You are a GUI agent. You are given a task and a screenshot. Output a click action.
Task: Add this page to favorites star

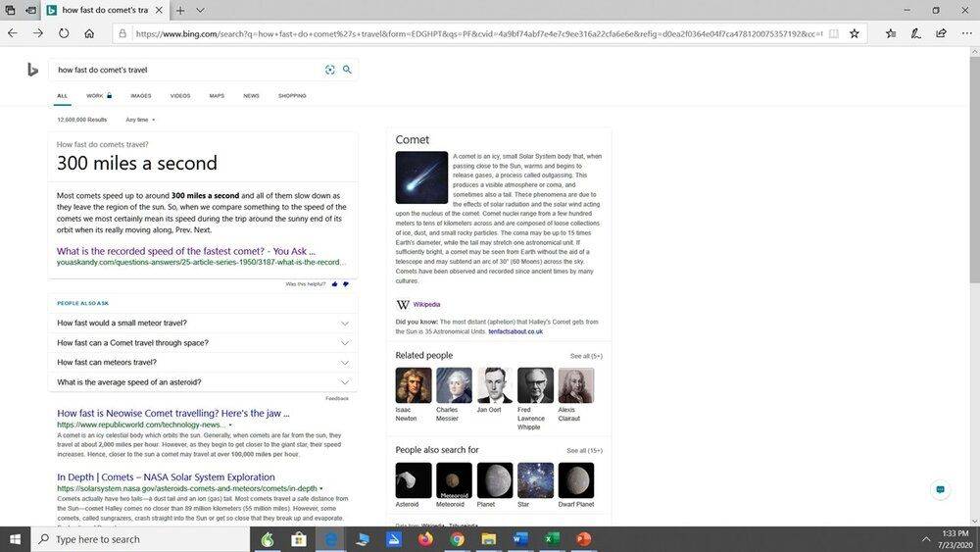pyautogui.click(x=855, y=33)
